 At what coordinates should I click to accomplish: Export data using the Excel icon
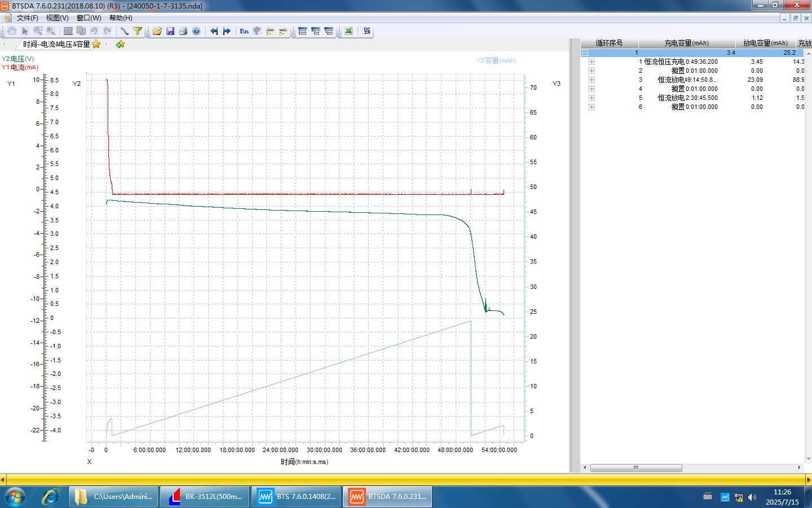click(348, 31)
